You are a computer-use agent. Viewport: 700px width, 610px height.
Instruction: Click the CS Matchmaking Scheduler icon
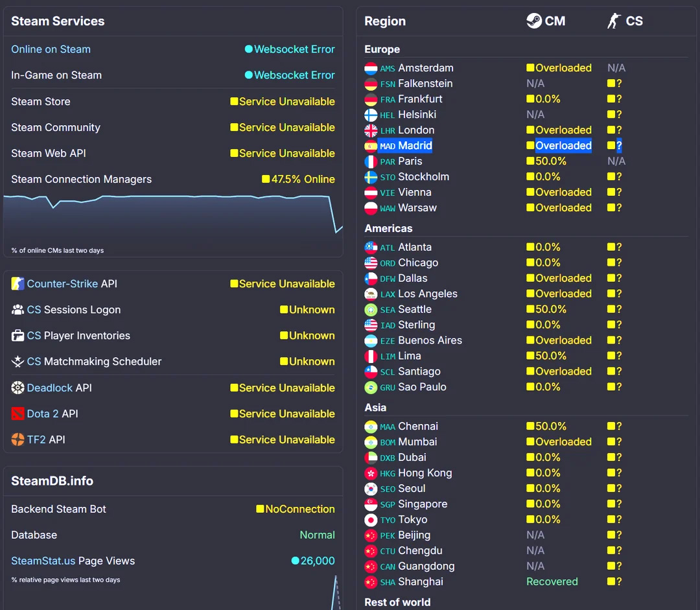(17, 362)
